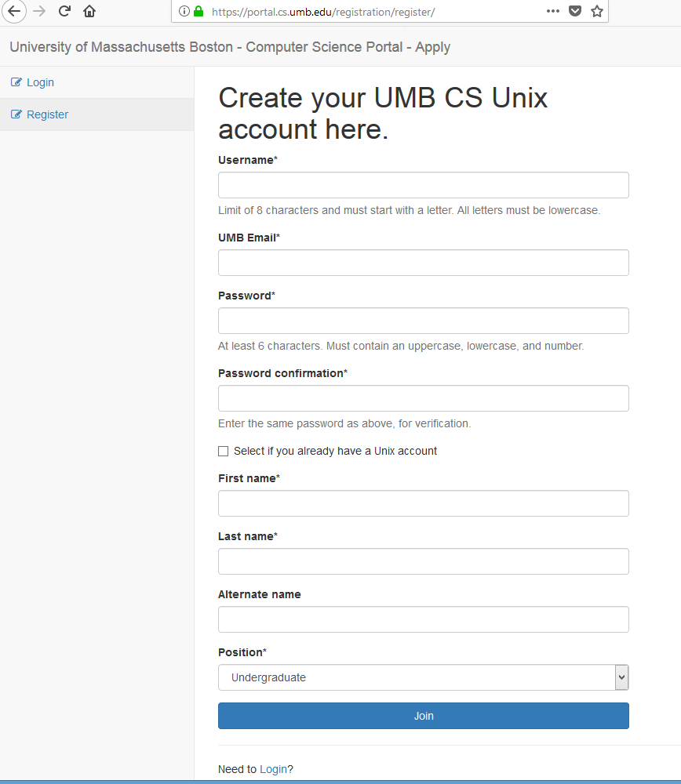Open page actions with the ellipsis icon
The height and width of the screenshot is (784, 681).
pyautogui.click(x=552, y=12)
